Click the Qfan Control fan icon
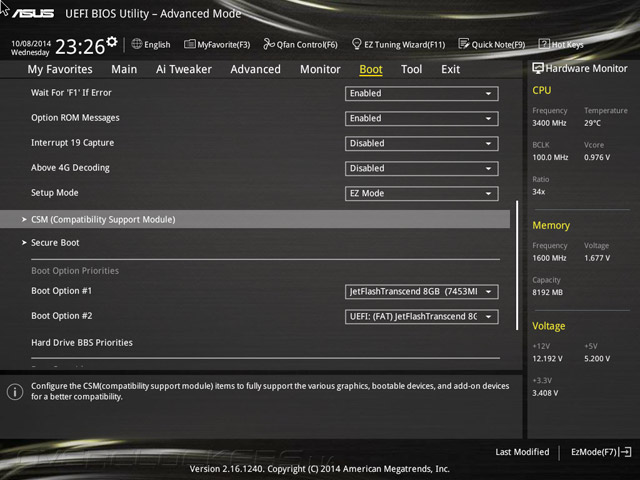The height and width of the screenshot is (480, 640). [x=269, y=44]
